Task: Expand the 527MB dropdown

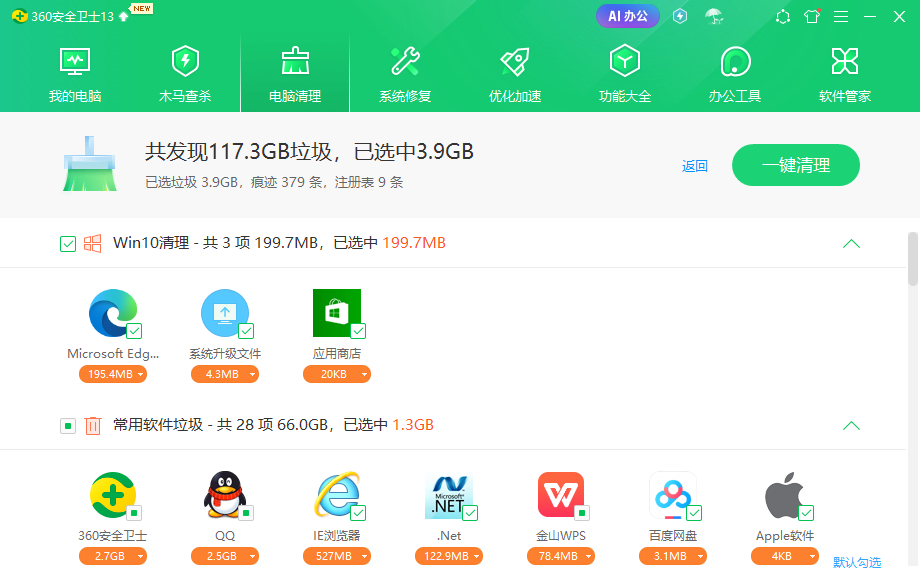Action: click(x=364, y=556)
